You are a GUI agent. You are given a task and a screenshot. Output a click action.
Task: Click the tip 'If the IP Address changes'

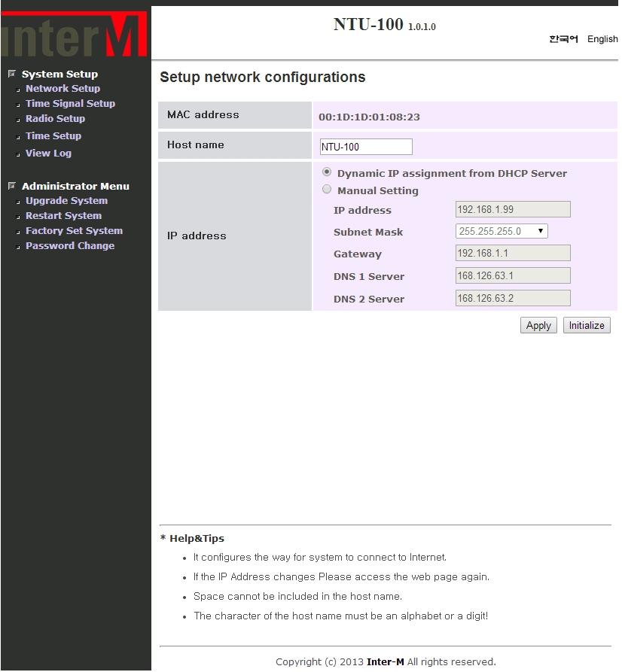click(x=341, y=577)
